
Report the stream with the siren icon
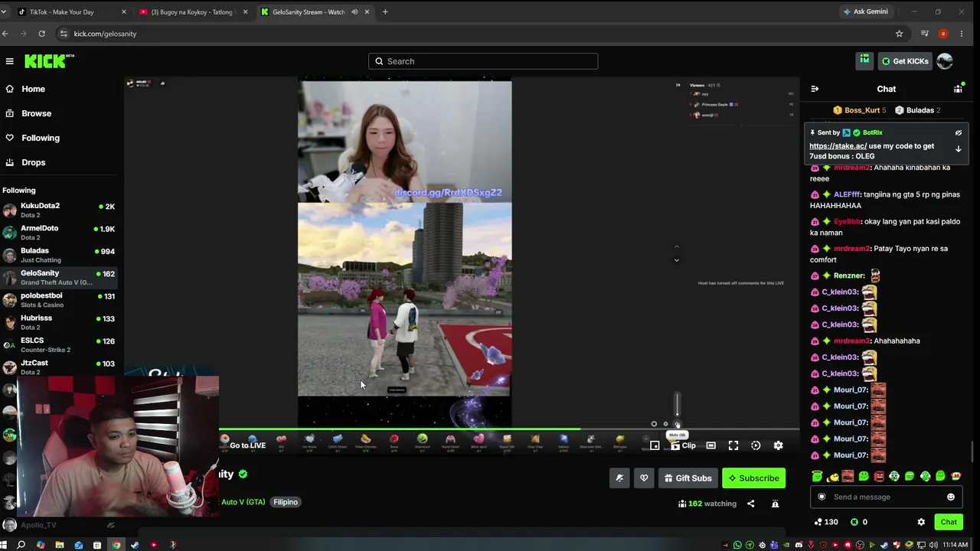tap(775, 504)
